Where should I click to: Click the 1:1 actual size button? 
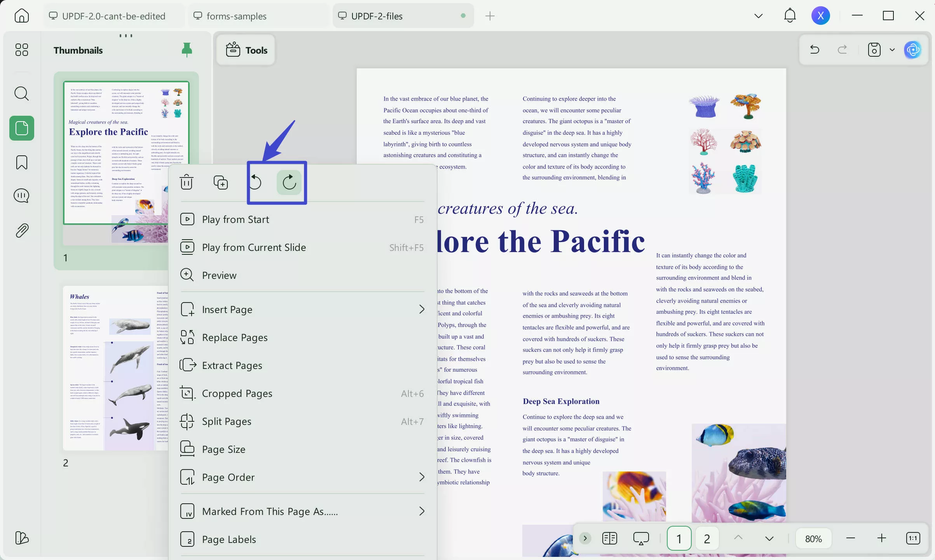(x=913, y=538)
